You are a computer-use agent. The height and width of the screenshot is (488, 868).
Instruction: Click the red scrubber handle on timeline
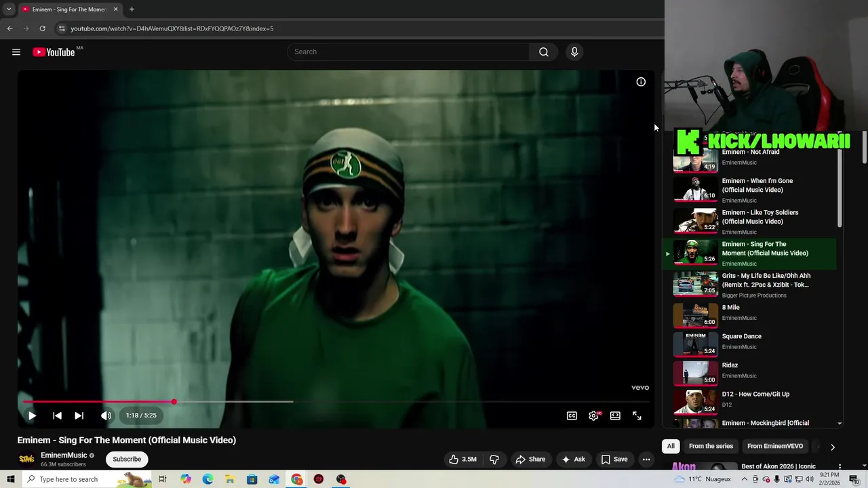click(x=174, y=402)
